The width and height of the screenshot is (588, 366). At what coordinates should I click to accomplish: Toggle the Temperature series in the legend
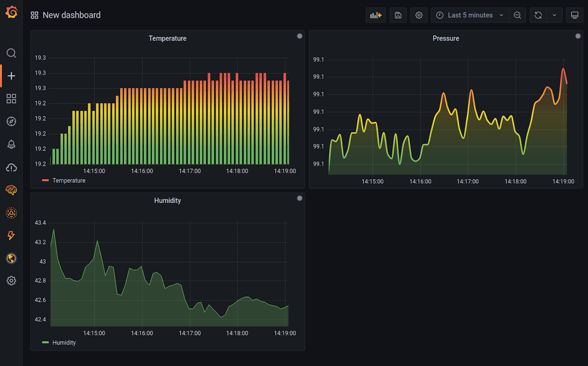(69, 181)
